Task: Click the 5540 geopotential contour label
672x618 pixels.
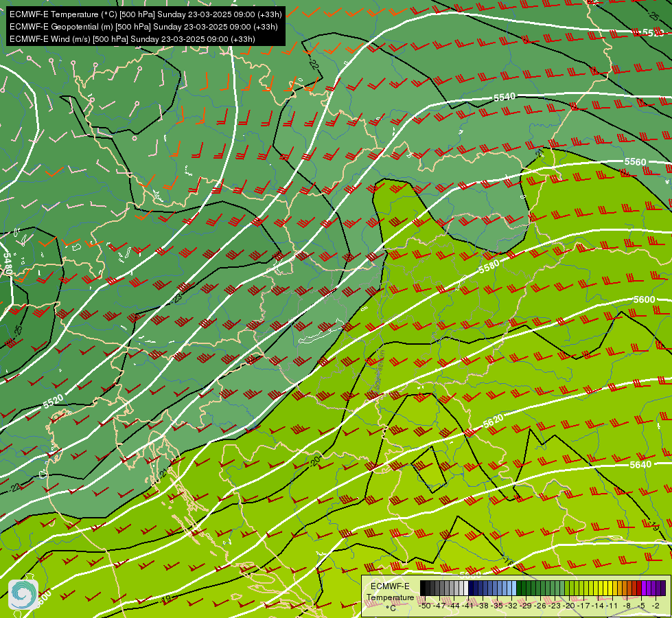Action: pos(505,98)
